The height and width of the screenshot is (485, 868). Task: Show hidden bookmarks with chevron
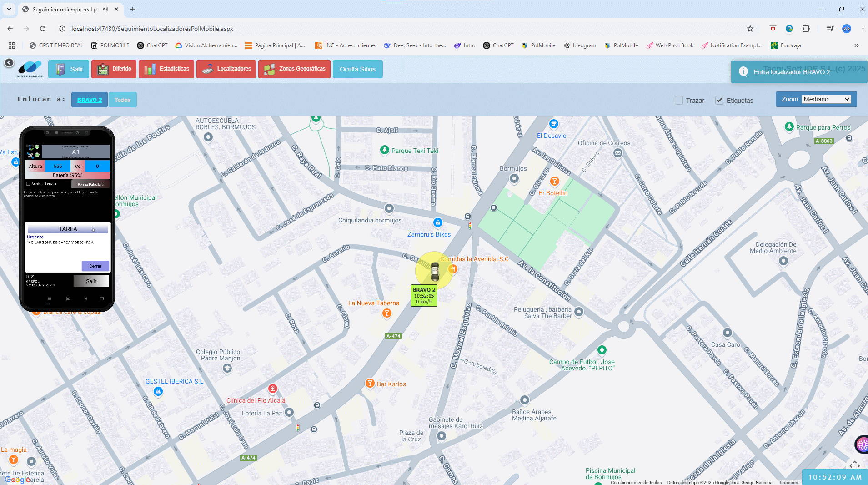pyautogui.click(x=856, y=45)
